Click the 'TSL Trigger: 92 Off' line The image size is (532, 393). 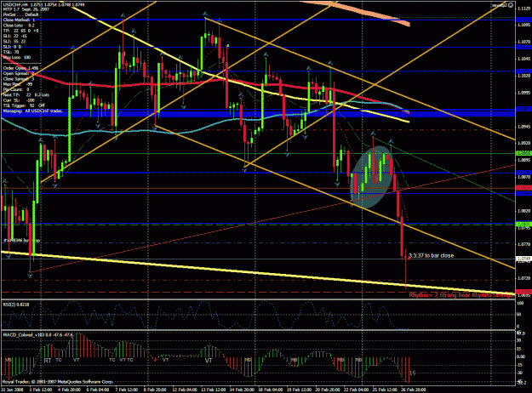click(24, 105)
